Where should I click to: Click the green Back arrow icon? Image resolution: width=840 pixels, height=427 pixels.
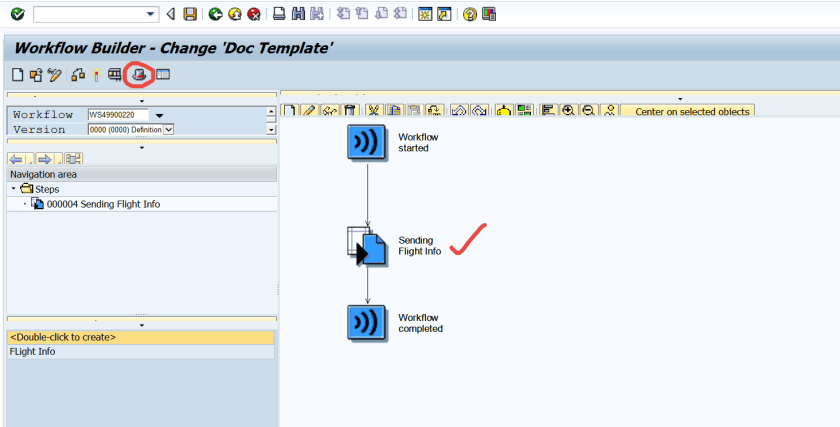pos(215,14)
